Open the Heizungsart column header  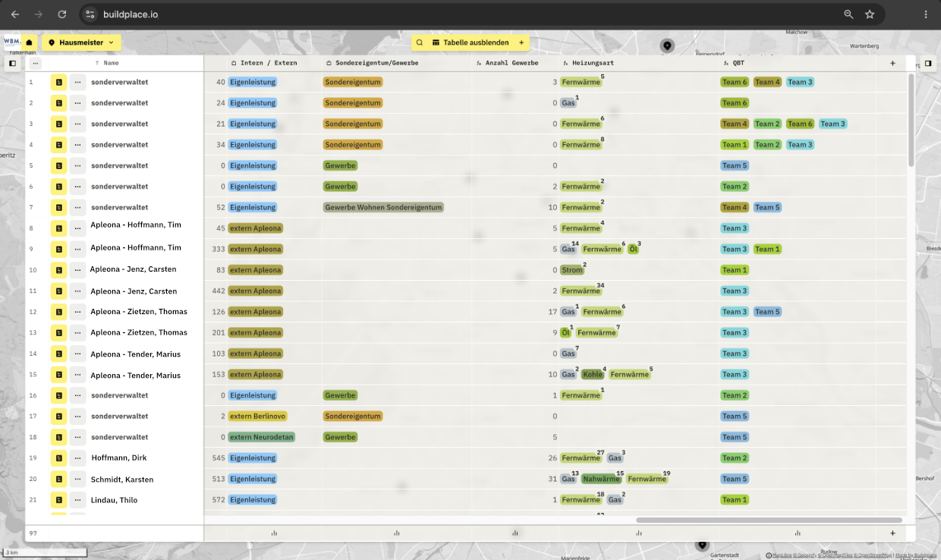point(588,63)
